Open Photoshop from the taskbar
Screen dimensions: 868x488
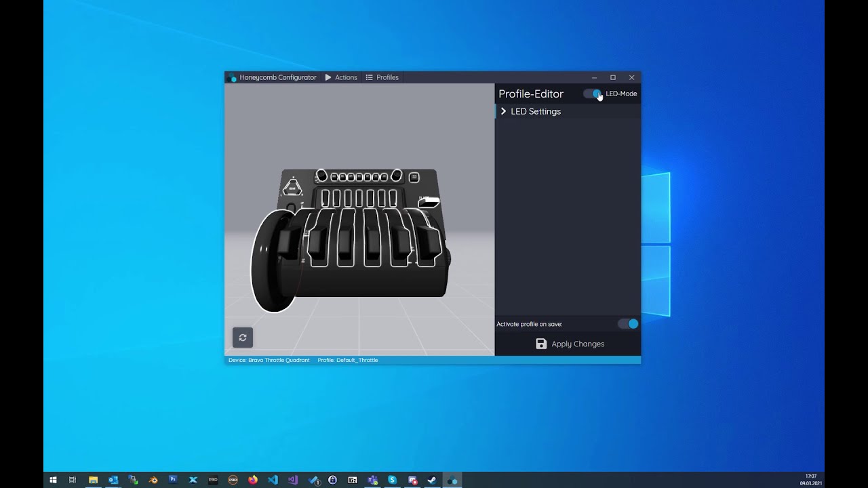tap(173, 480)
